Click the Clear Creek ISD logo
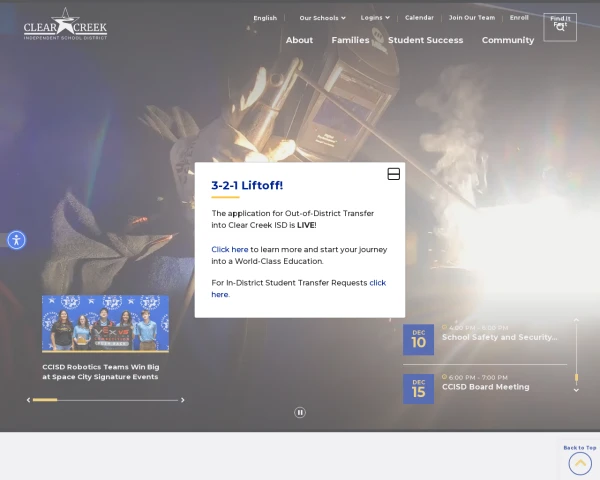This screenshot has height=480, width=600. [x=65, y=24]
